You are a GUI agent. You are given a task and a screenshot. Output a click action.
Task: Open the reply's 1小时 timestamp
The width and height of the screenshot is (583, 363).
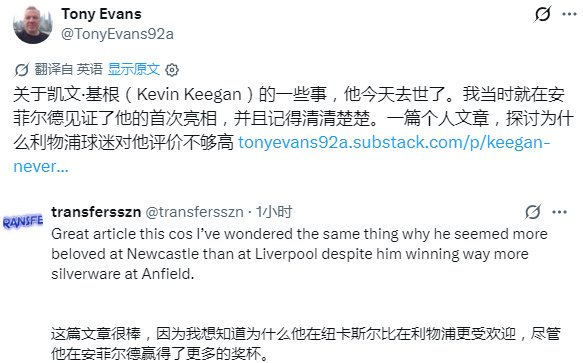(x=274, y=212)
